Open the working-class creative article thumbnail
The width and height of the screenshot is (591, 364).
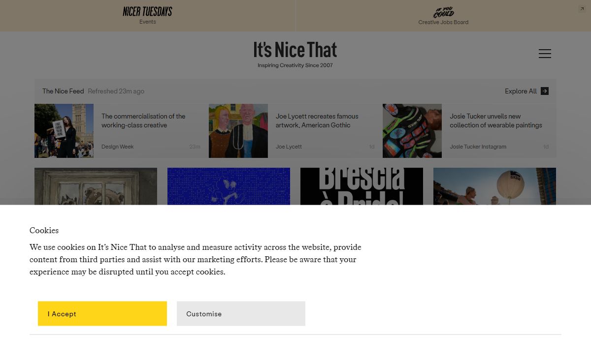coord(64,131)
